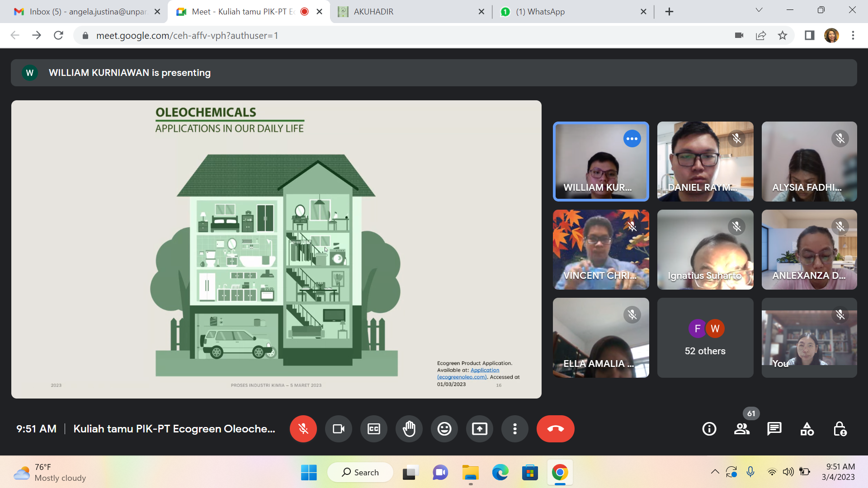Open the Activities shapes icon
Image resolution: width=868 pixels, height=488 pixels.
coord(807,429)
